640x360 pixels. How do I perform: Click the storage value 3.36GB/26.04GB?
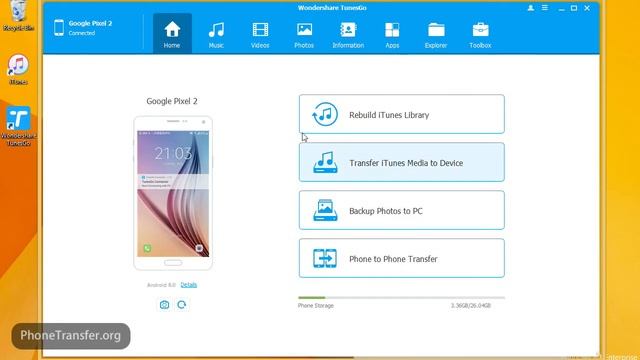[471, 305]
